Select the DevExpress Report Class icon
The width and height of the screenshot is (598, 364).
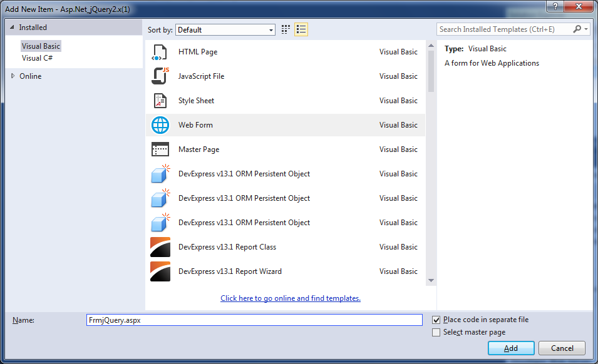[x=160, y=247]
